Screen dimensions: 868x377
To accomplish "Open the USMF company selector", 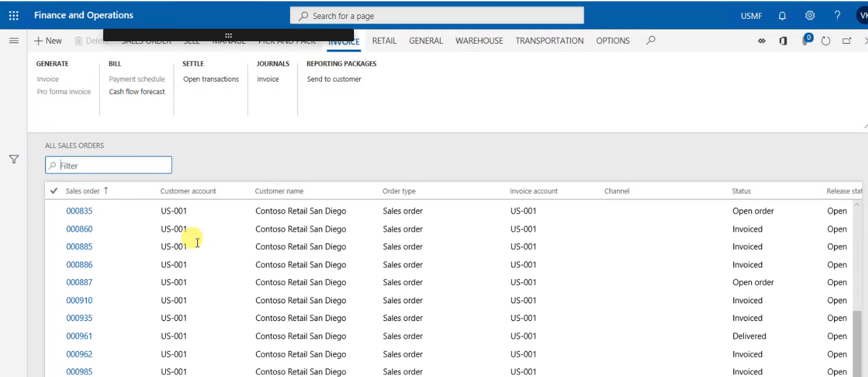I will point(750,14).
